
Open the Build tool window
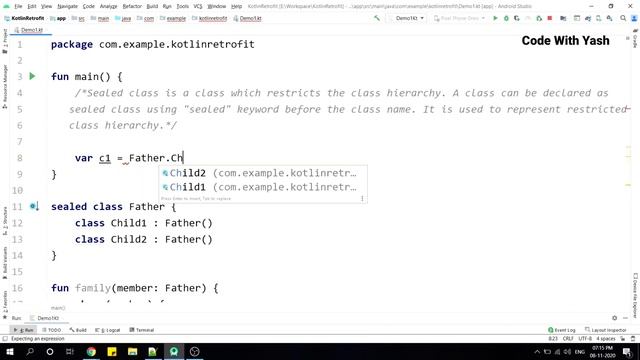[x=78, y=330]
